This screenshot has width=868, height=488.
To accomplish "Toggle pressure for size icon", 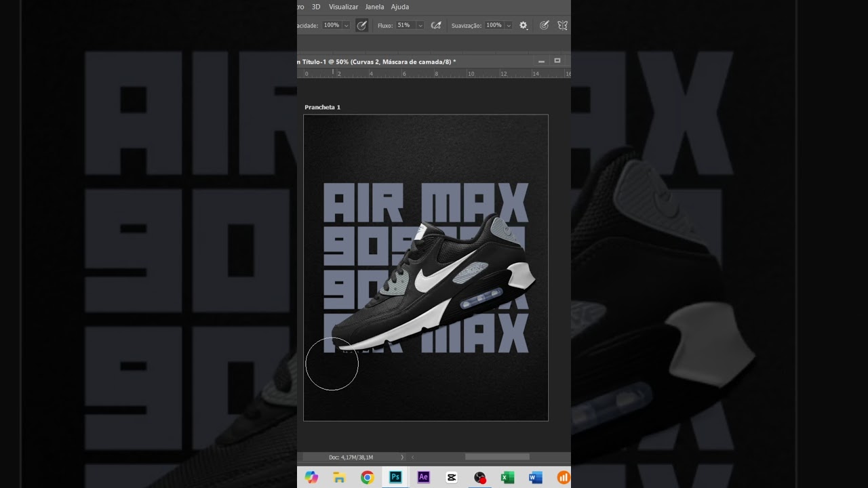I will pos(544,25).
